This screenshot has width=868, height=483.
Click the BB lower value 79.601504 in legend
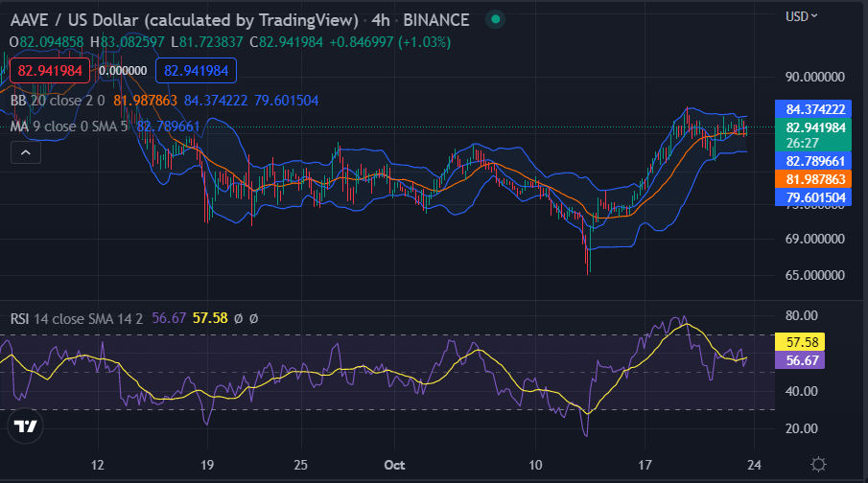point(286,101)
